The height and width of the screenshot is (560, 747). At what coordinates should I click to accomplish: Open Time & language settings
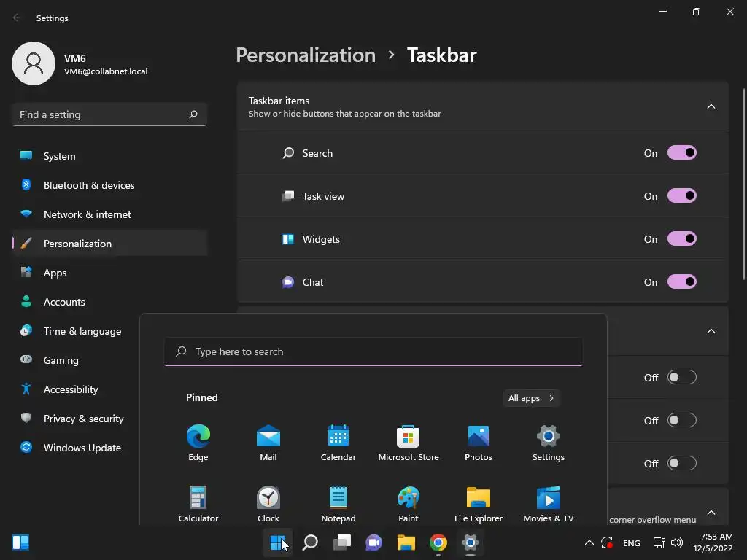[x=76, y=331]
